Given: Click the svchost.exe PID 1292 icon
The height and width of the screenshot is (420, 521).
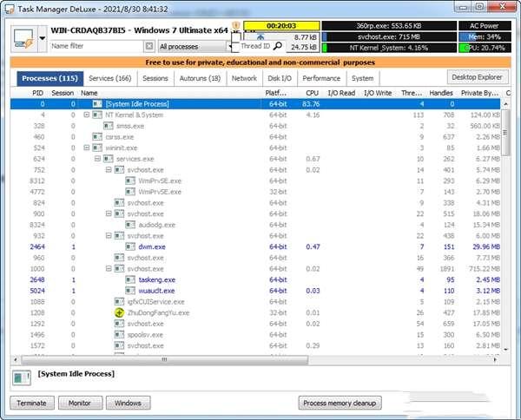Looking at the screenshot, I should 119,324.
